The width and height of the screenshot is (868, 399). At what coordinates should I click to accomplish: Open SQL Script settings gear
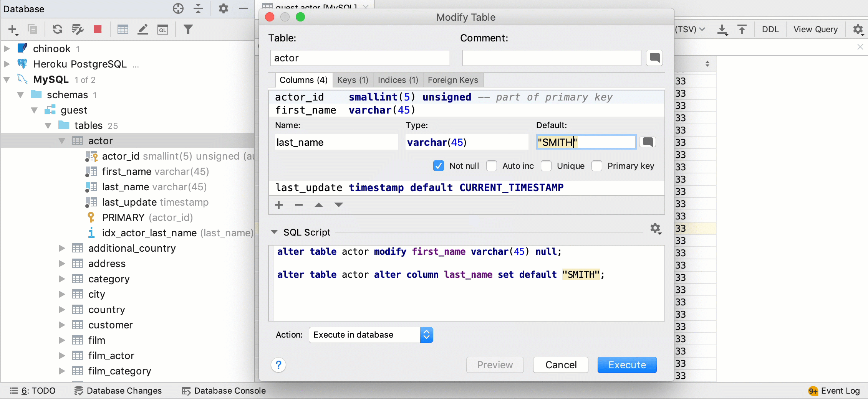coord(656,229)
